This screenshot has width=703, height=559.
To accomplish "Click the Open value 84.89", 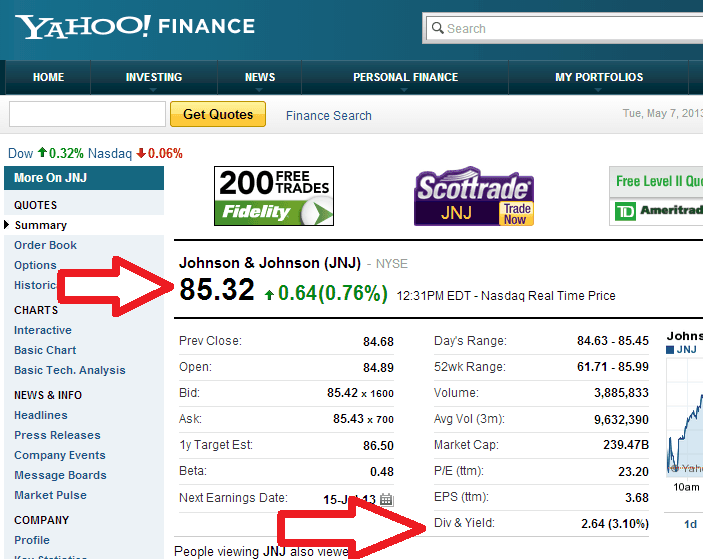I will (x=378, y=368).
